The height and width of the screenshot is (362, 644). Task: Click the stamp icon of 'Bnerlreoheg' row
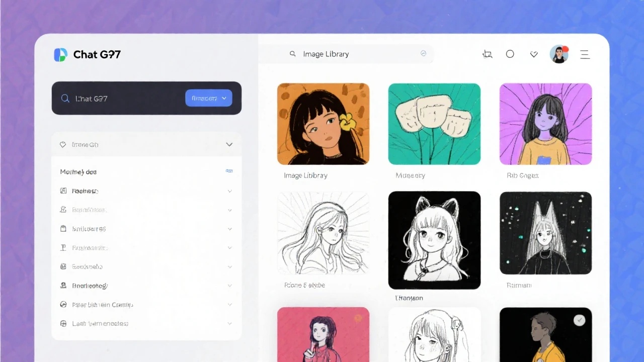coord(63,286)
